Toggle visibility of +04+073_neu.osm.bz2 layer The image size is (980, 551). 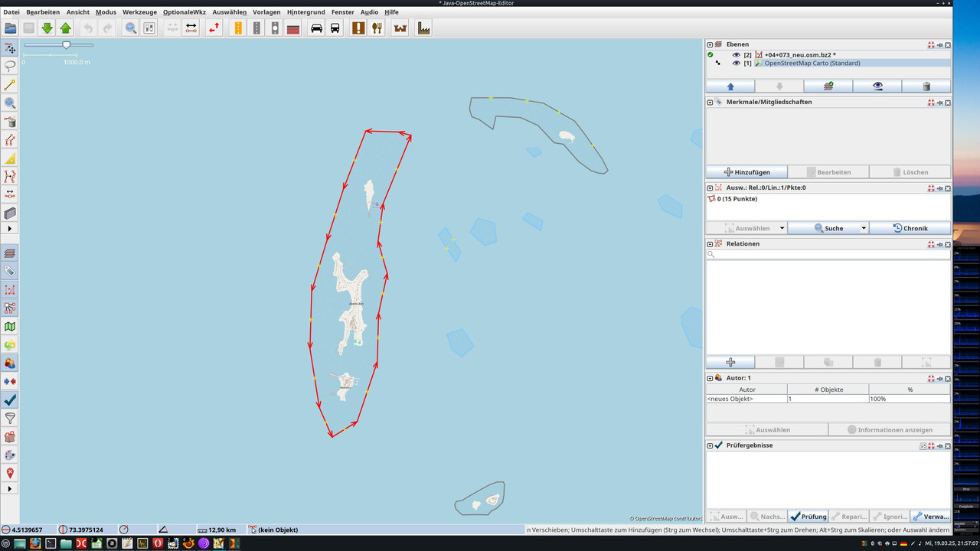pyautogui.click(x=737, y=55)
